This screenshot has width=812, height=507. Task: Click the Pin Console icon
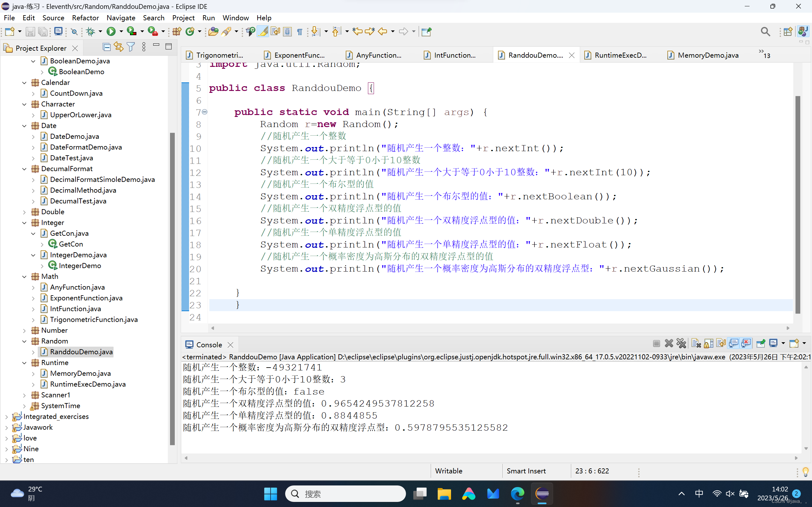tap(761, 343)
